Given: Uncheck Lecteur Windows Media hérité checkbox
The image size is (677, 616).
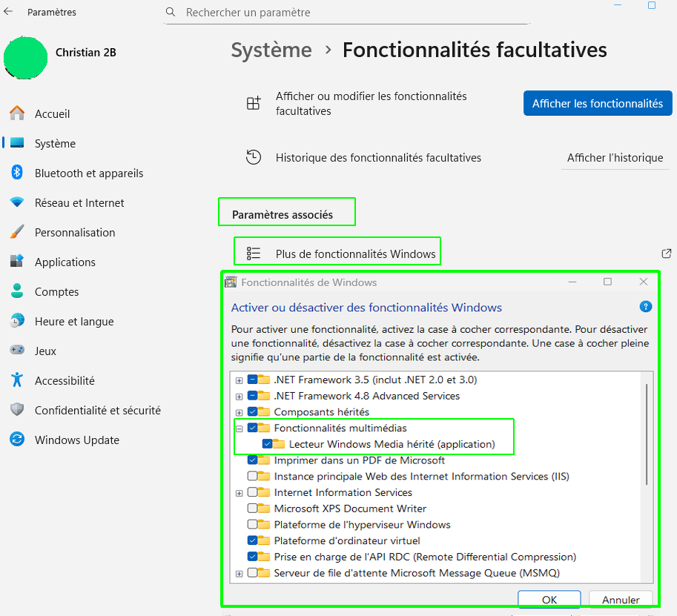Looking at the screenshot, I should [267, 444].
